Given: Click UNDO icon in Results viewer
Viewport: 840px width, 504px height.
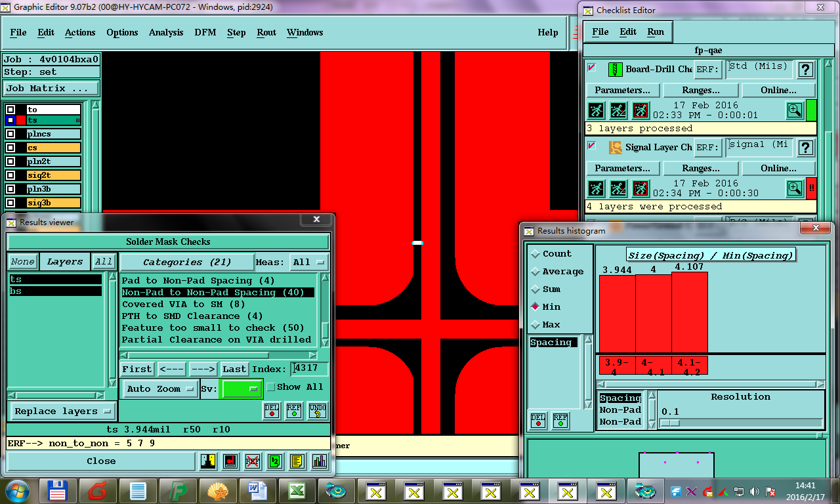Looking at the screenshot, I should coord(317,411).
